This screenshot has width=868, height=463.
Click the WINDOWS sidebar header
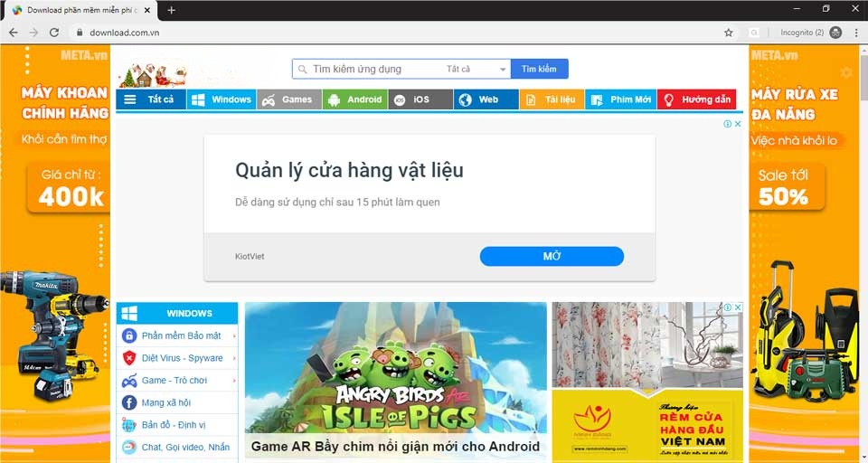pos(177,314)
